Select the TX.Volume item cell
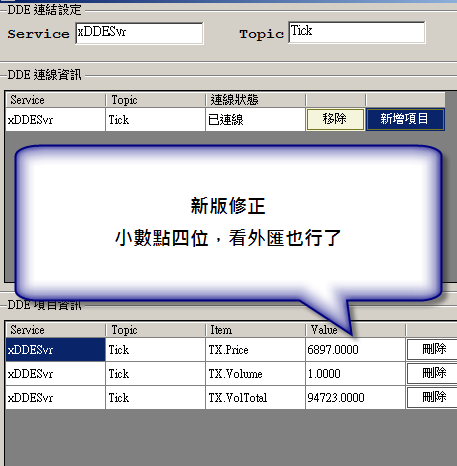Image resolution: width=457 pixels, height=466 pixels. (x=255, y=374)
